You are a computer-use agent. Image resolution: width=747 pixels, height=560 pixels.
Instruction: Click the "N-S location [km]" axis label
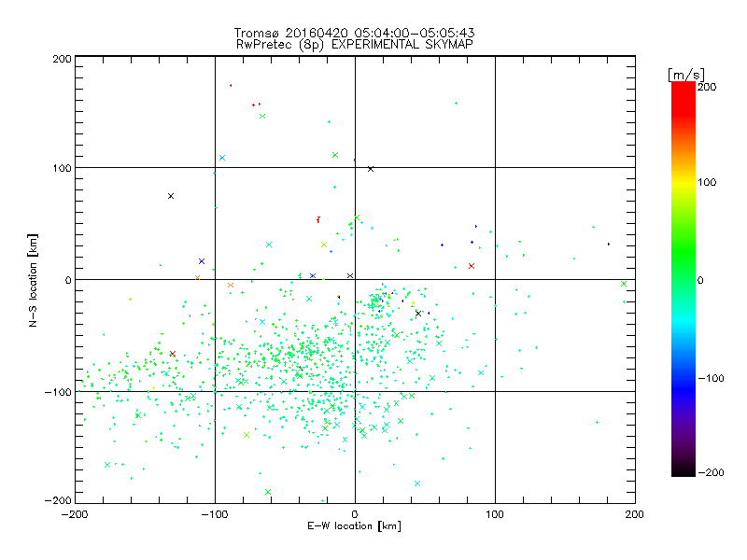[33, 280]
